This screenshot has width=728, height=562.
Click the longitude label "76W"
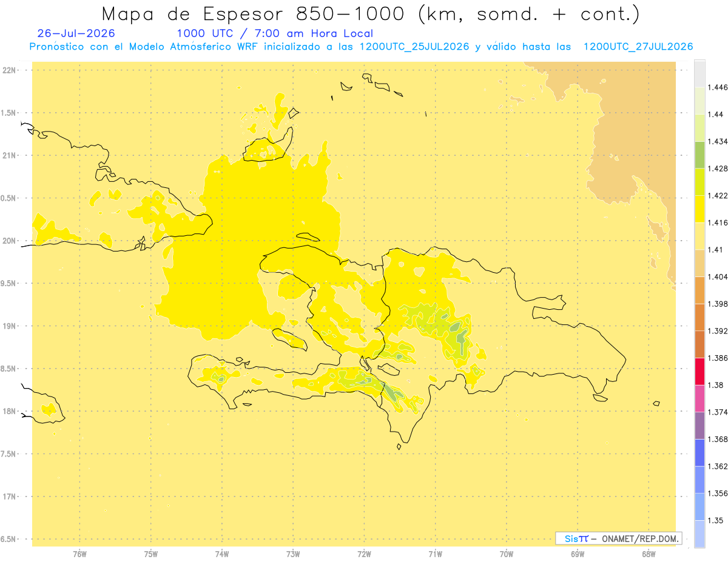[79, 554]
